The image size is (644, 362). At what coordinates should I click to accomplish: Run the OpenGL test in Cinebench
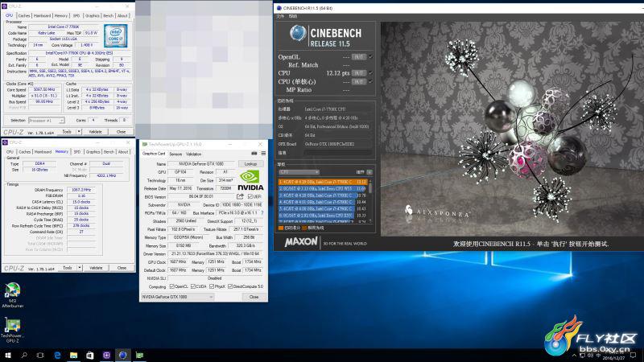pyautogui.click(x=358, y=57)
